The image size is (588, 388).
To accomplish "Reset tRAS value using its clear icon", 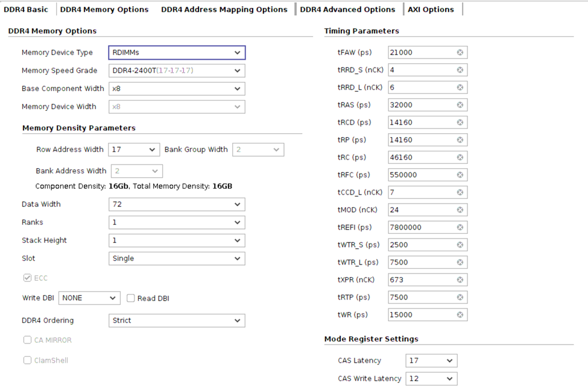I will [x=460, y=105].
